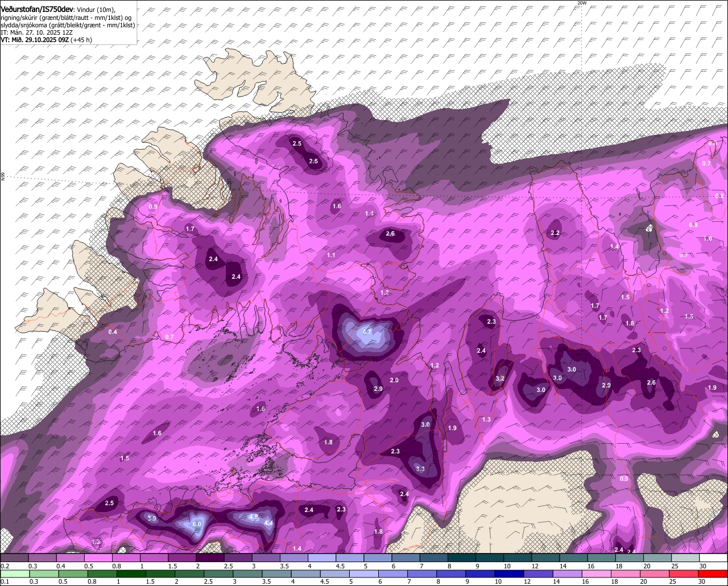This screenshot has width=728, height=586.
Task: Click the 4.7 precipitation value on the map
Action: coord(367,332)
